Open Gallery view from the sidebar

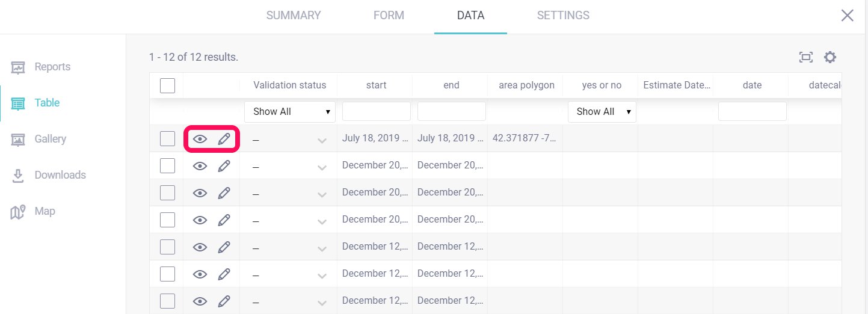pyautogui.click(x=50, y=139)
